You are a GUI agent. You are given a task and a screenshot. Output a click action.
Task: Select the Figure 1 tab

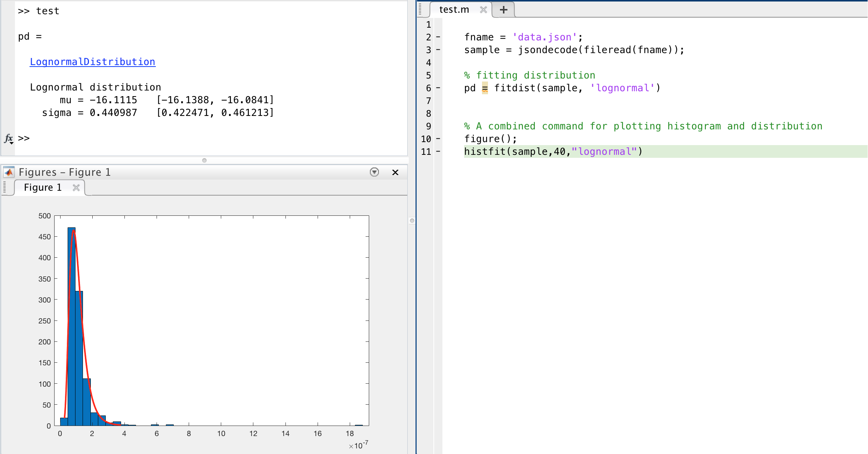click(x=43, y=187)
